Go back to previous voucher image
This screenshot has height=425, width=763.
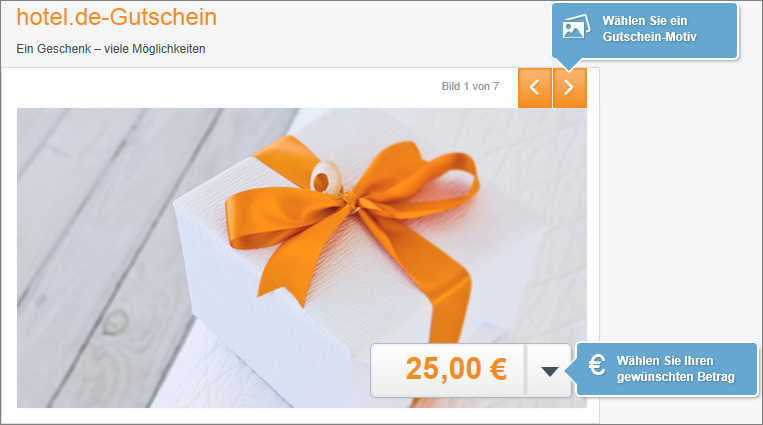click(535, 88)
